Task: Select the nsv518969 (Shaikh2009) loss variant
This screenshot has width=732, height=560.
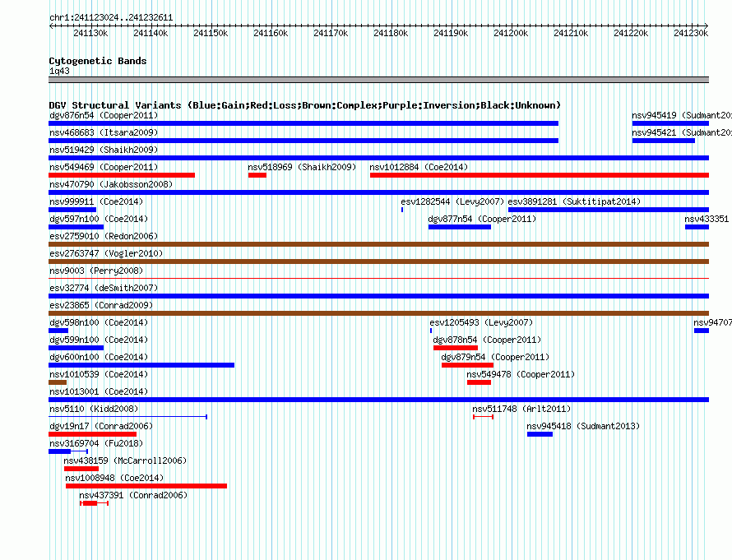Action: tap(257, 175)
